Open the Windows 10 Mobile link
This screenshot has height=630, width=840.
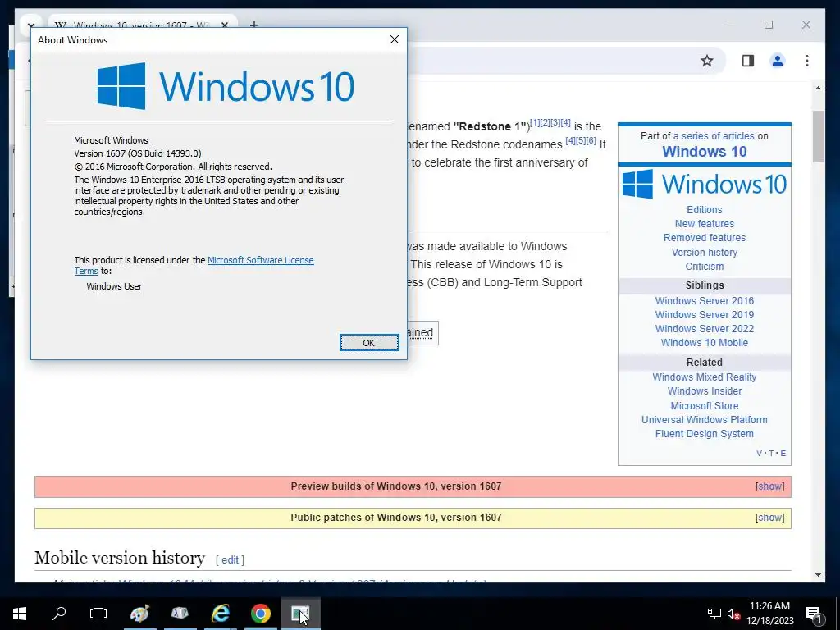point(705,343)
